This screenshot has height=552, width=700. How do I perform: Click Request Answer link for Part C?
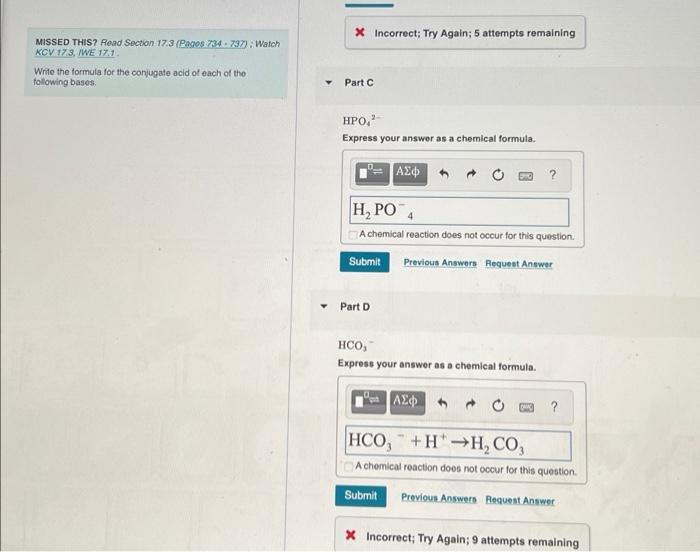coord(519,264)
